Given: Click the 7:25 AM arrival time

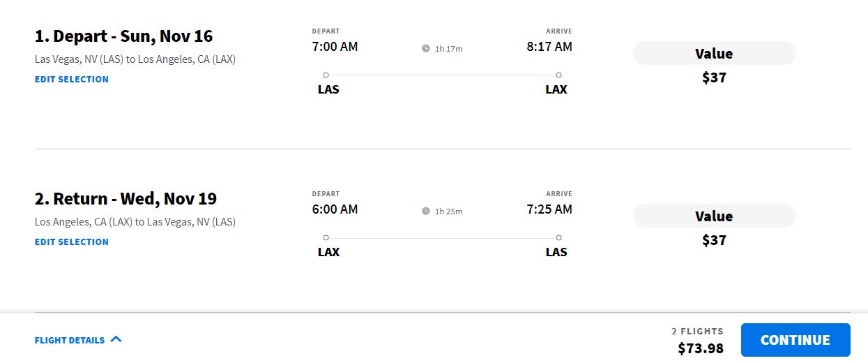Looking at the screenshot, I should [x=549, y=209].
